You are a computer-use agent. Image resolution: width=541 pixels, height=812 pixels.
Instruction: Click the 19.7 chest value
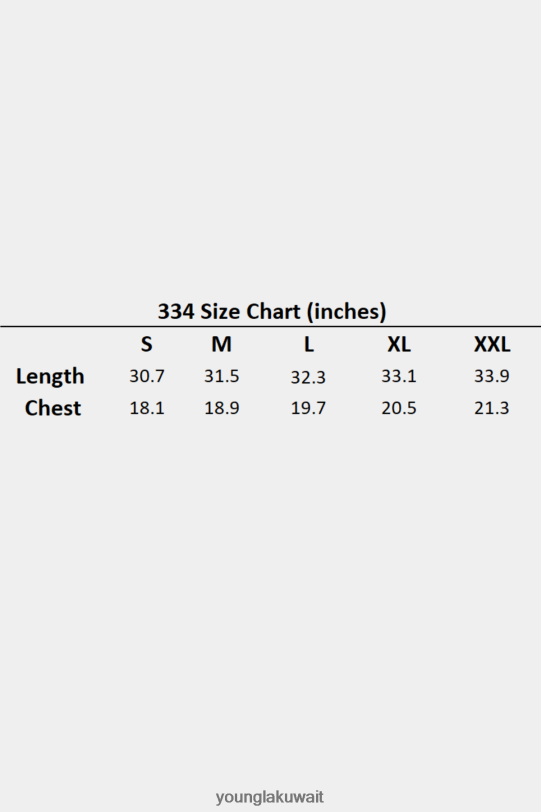[x=308, y=408]
